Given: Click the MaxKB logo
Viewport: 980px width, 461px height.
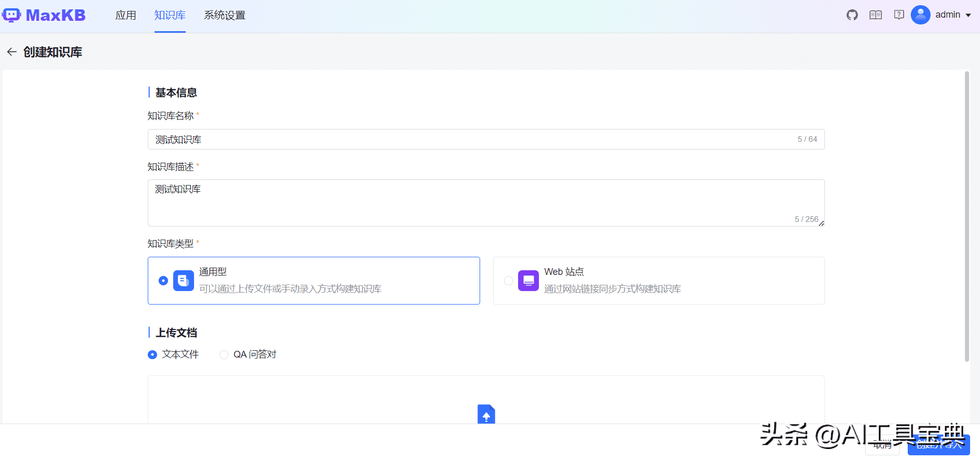Looking at the screenshot, I should tap(44, 15).
